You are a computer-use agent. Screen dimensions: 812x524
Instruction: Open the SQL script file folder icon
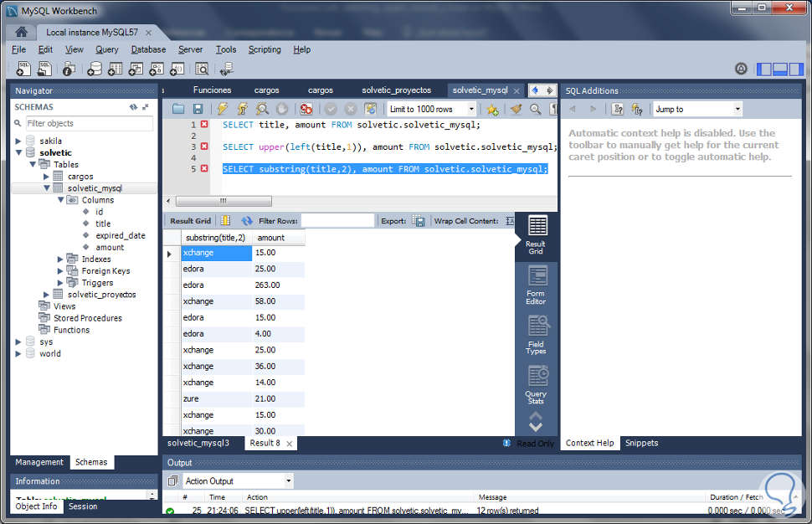(x=178, y=109)
